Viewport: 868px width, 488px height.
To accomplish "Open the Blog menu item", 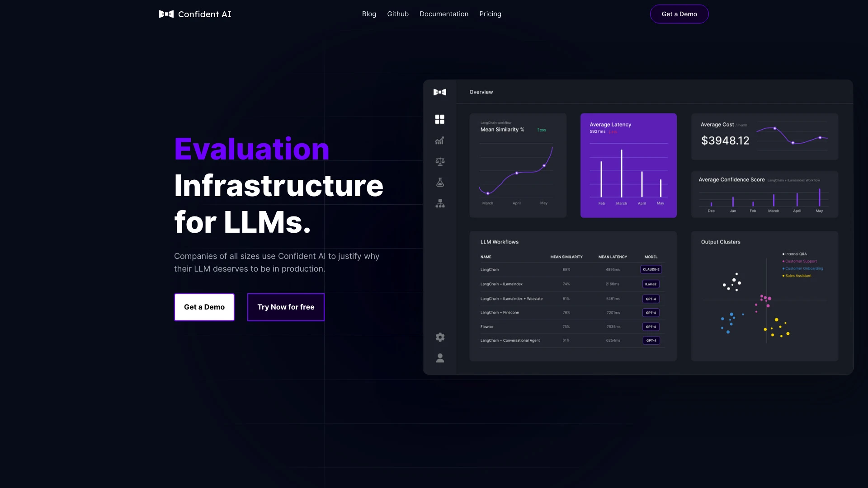I will tap(369, 14).
